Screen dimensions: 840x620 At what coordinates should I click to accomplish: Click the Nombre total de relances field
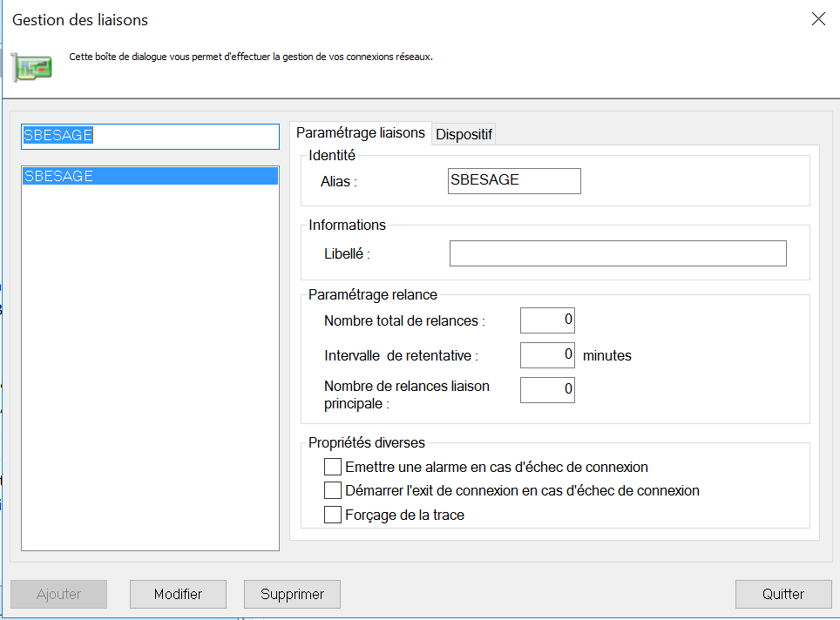click(x=547, y=320)
